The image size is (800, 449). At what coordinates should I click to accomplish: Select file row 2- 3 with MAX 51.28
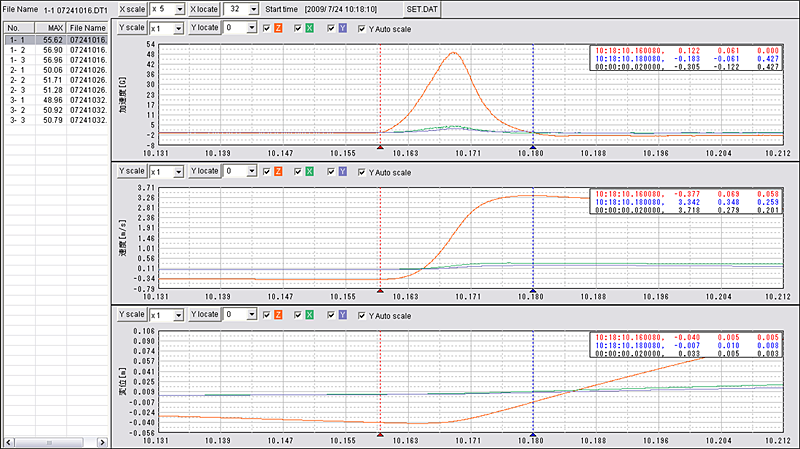point(57,90)
